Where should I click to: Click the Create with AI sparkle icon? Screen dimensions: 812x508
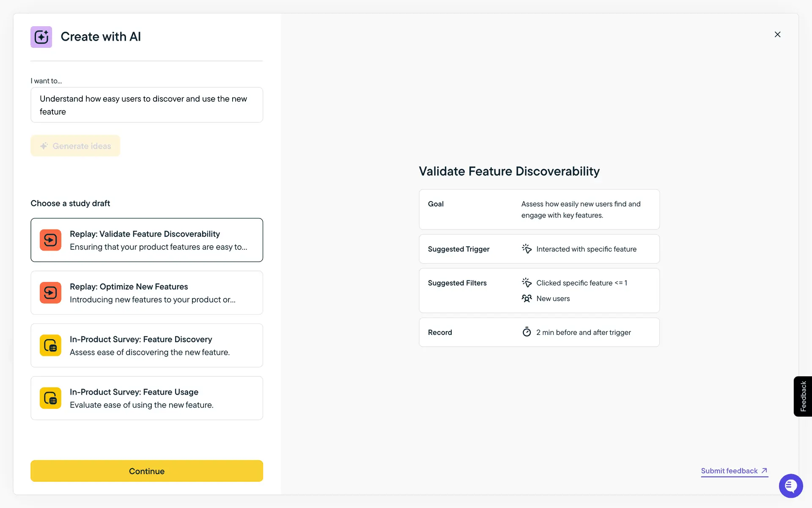click(41, 37)
